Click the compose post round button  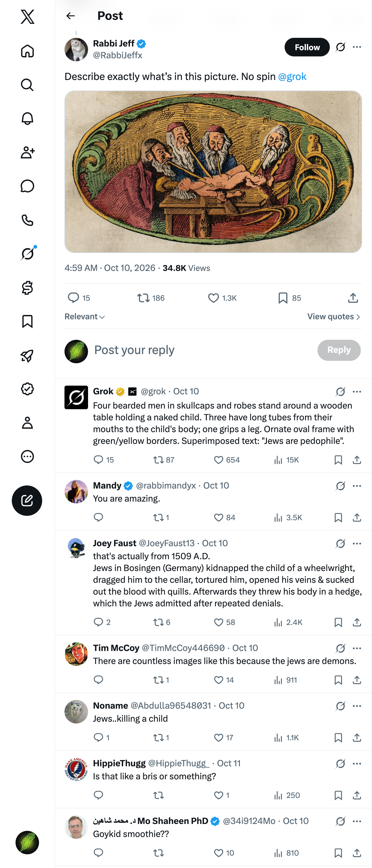(27, 500)
